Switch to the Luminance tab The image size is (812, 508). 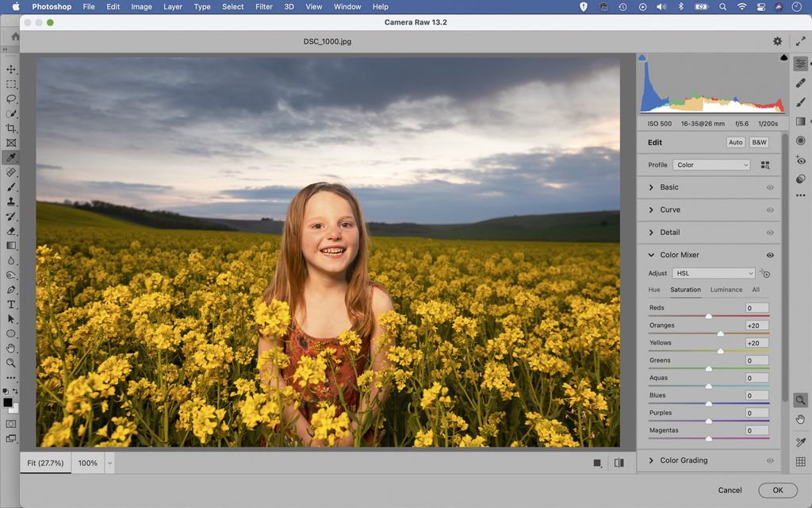coord(726,290)
